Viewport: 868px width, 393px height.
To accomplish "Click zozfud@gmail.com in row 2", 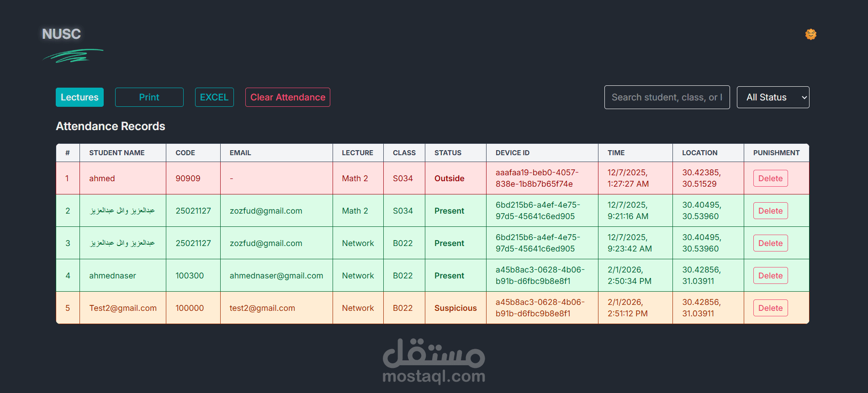I will (x=266, y=211).
